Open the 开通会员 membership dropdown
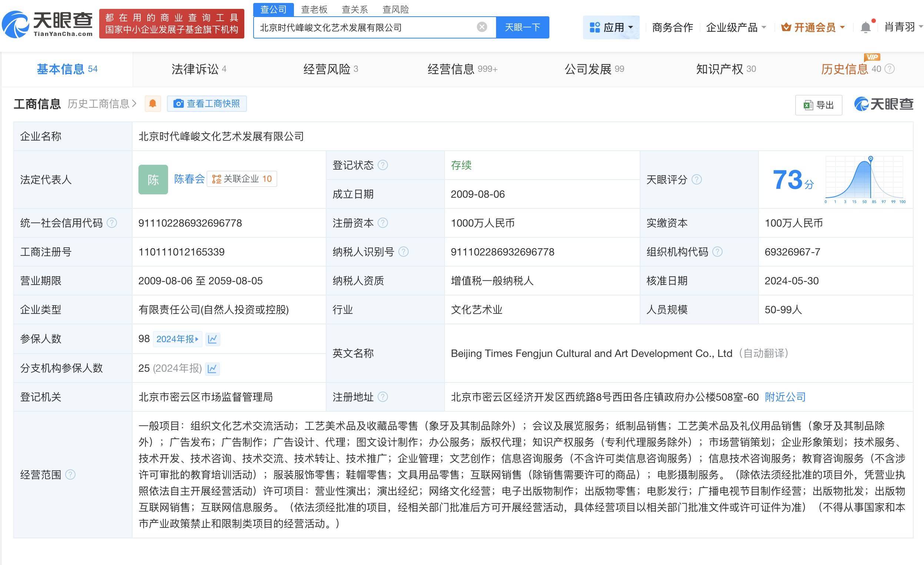The height and width of the screenshot is (565, 924). tap(813, 27)
